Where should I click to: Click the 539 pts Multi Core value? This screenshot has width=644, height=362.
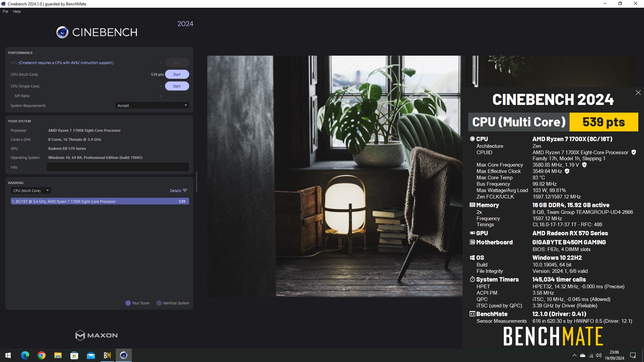(x=157, y=74)
